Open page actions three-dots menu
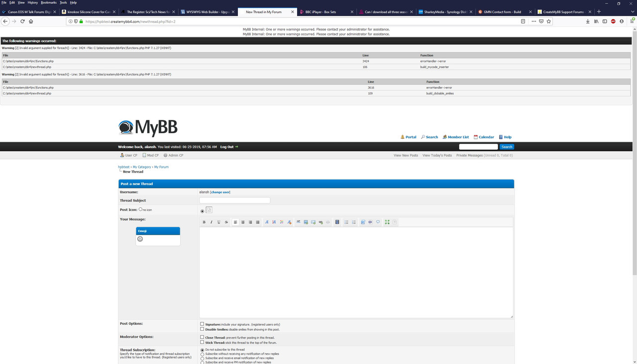 [x=534, y=21]
